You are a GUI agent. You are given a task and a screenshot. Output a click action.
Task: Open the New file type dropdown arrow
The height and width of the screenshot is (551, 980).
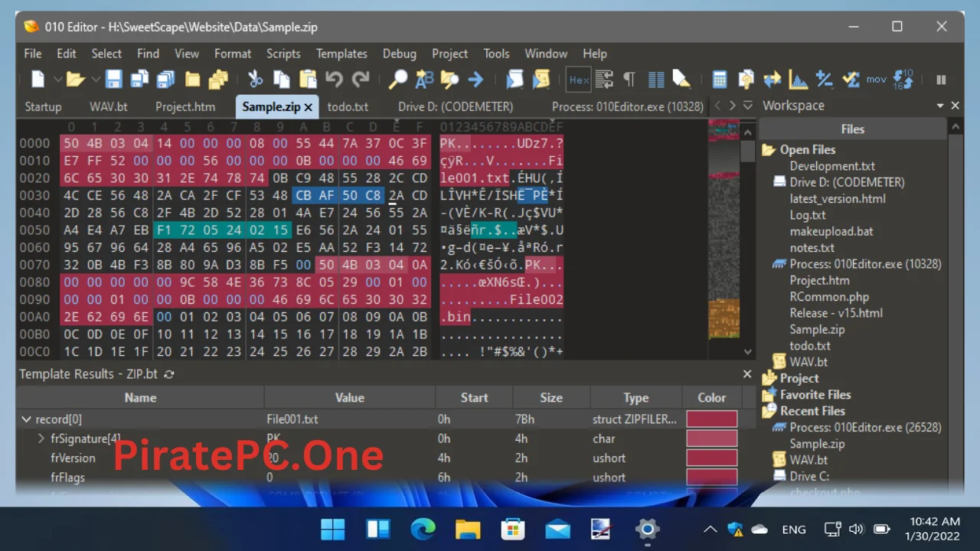[57, 79]
